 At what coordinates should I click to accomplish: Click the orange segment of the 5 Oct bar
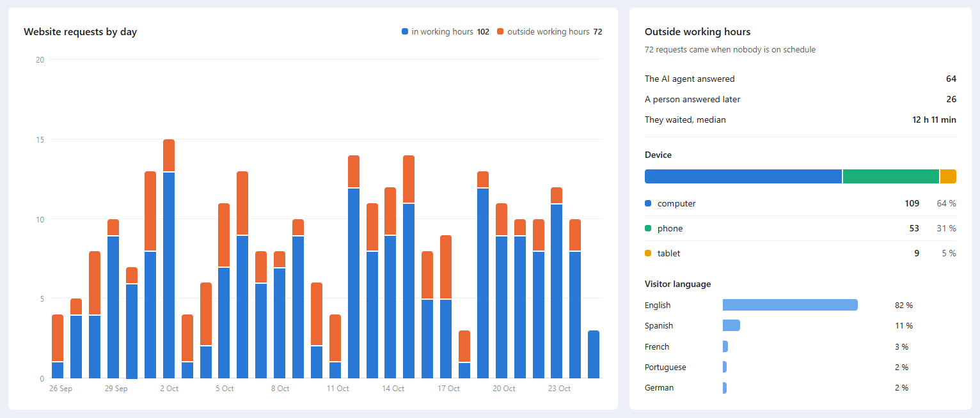coord(224,235)
